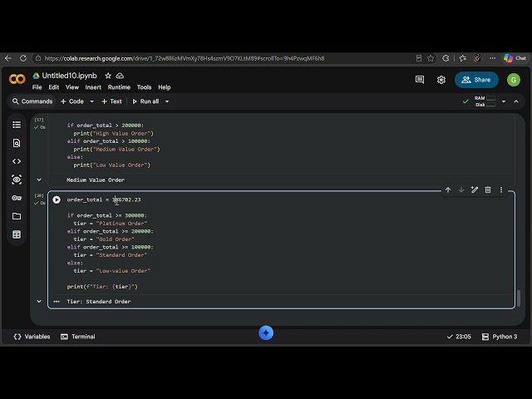
Task: Expand the Code cell dropdown arrow
Action: 91,101
